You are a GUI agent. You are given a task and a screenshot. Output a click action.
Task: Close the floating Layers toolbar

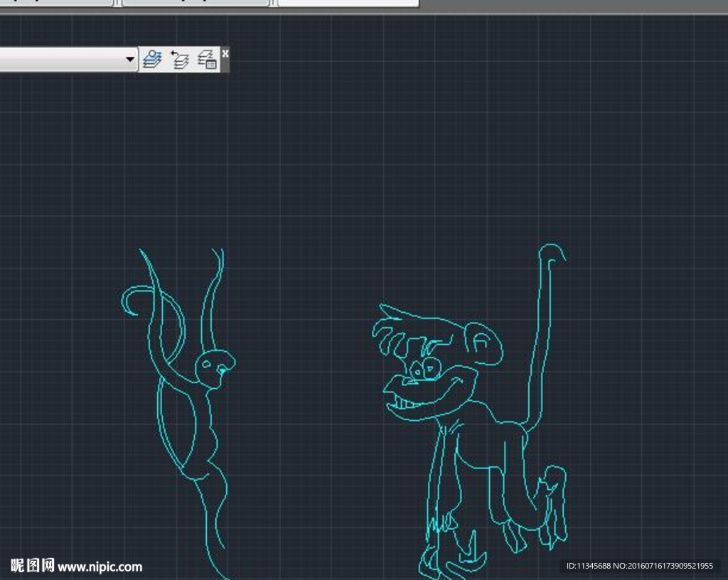(225, 53)
